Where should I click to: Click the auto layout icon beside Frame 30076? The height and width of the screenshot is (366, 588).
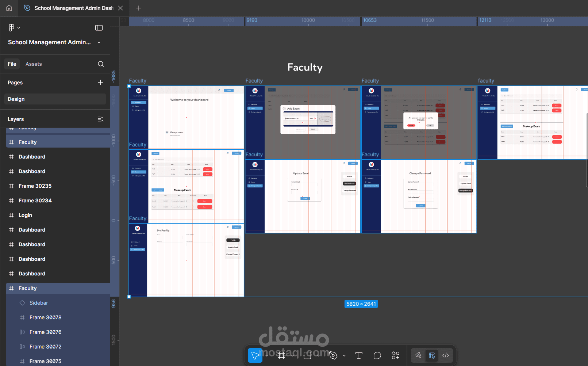22,332
